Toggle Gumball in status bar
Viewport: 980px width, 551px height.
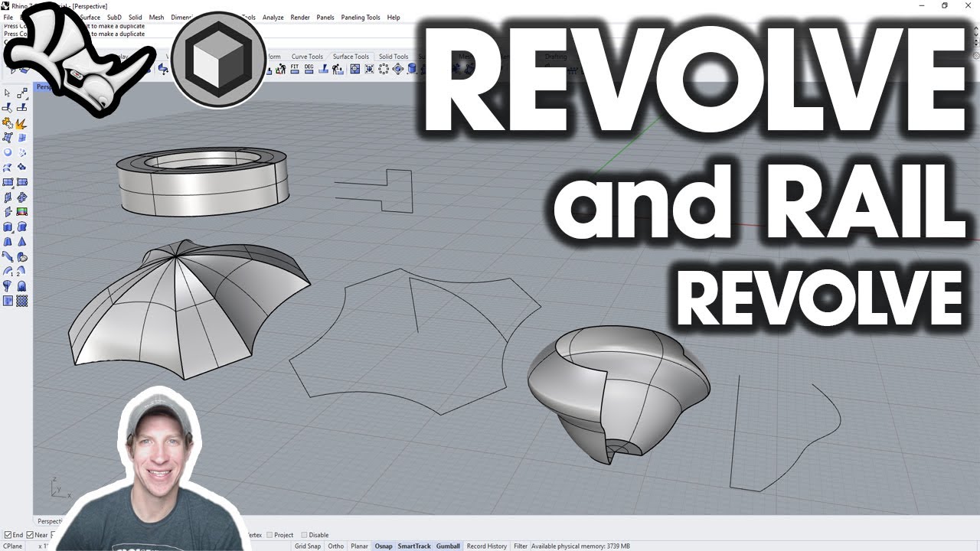tap(448, 546)
